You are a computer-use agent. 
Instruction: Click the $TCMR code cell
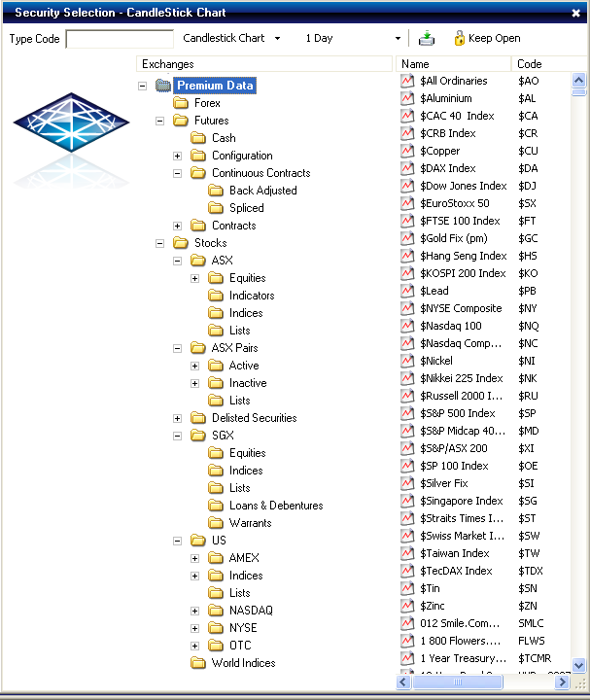pos(535,658)
